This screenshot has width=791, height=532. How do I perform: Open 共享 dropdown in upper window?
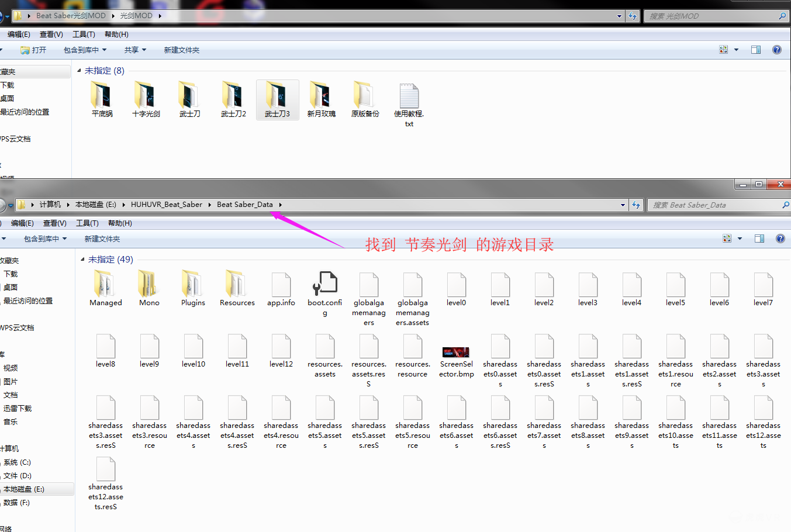click(135, 50)
